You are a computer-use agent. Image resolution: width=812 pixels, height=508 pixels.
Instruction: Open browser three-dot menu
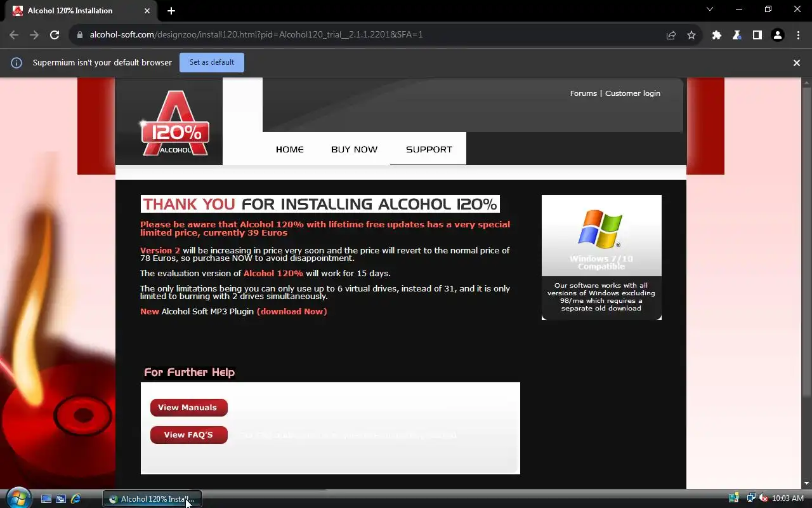[x=798, y=35]
